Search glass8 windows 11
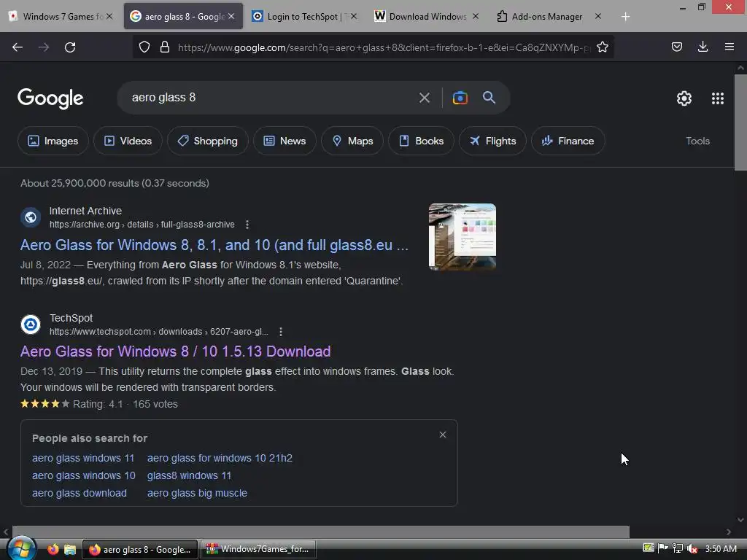Image resolution: width=747 pixels, height=560 pixels. [x=189, y=475]
